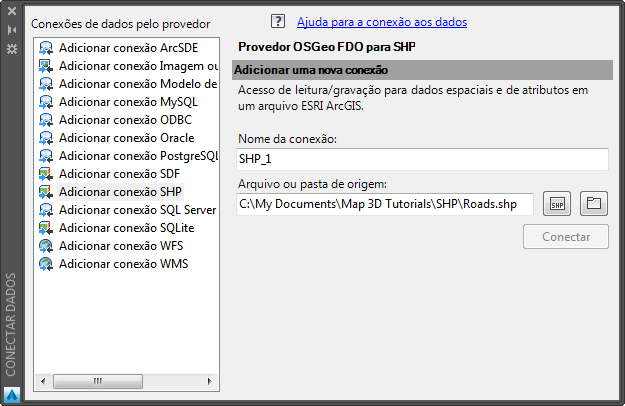Select Adicionar conexão Imagem entry

(138, 66)
